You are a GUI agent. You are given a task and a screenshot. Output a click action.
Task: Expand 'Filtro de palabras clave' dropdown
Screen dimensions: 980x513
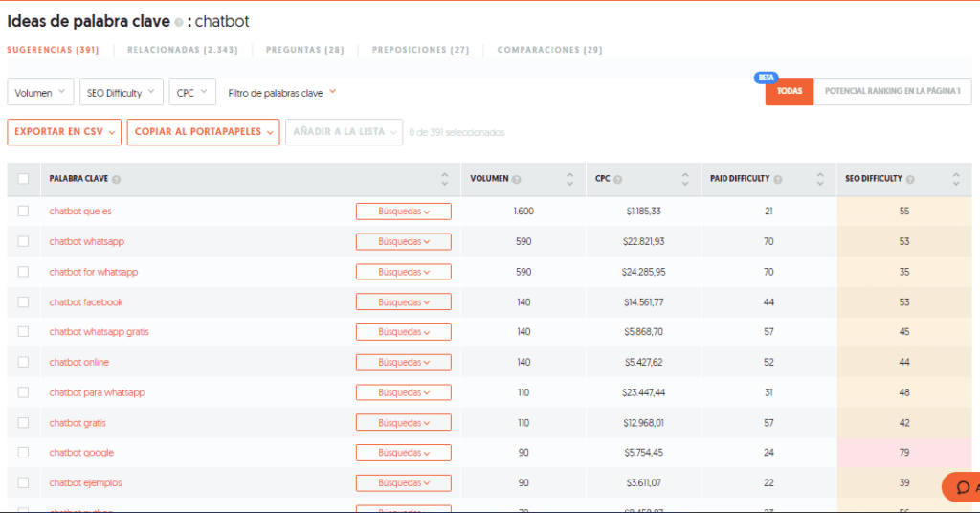click(x=282, y=93)
